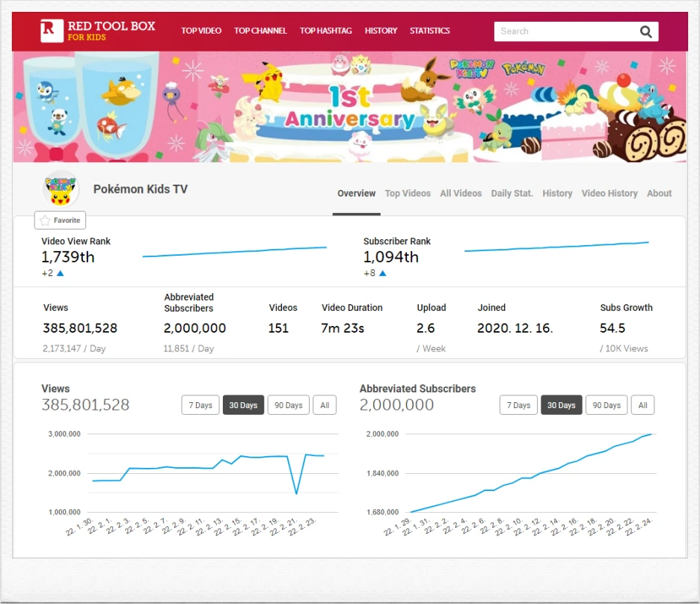Click the Favorite button
This screenshot has width=700, height=604.
click(61, 221)
